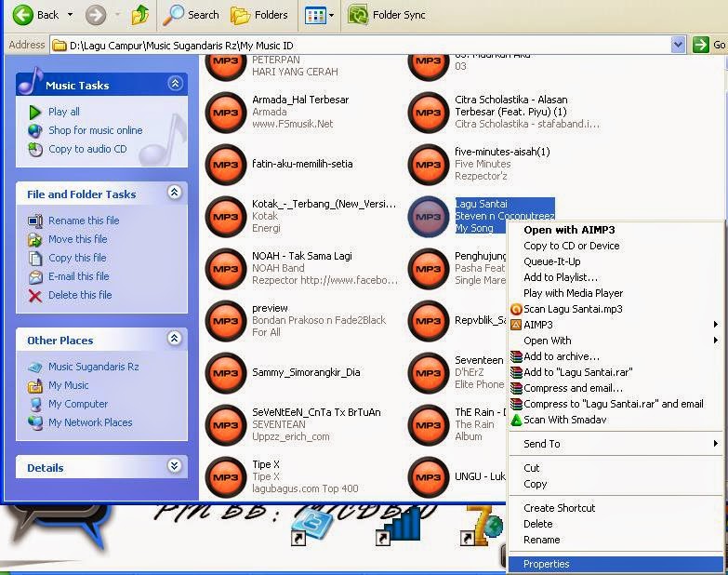Click the Copy to audio CD icon
This screenshot has width=728, height=575.
pos(35,149)
